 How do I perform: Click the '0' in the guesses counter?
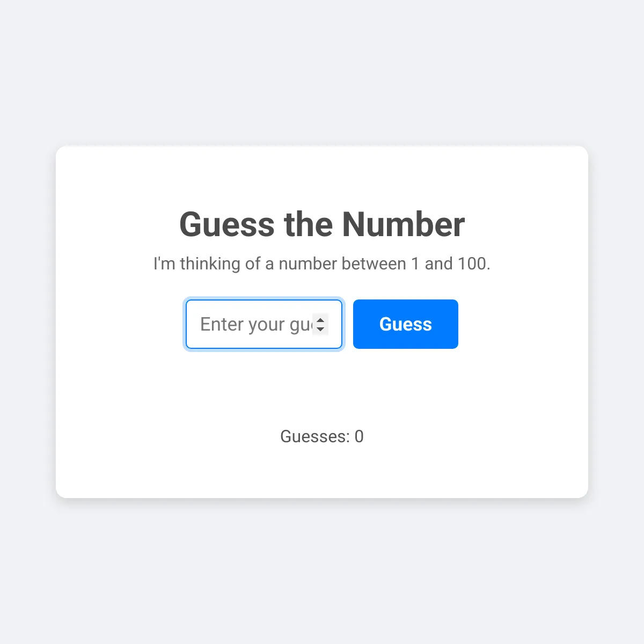coord(359,436)
